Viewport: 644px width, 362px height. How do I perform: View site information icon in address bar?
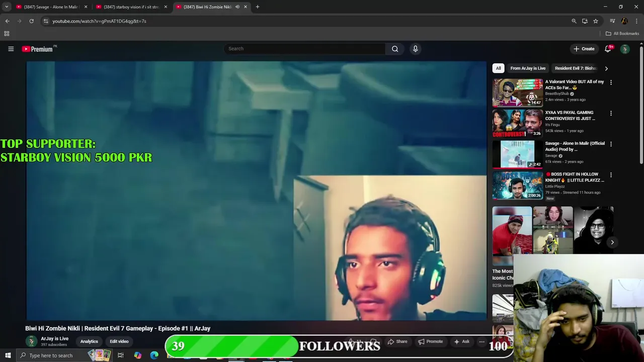click(46, 21)
